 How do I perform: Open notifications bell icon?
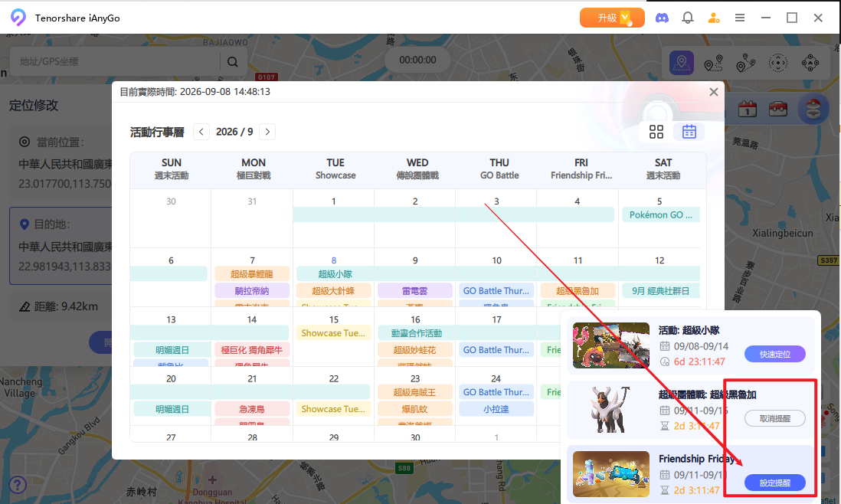[688, 18]
